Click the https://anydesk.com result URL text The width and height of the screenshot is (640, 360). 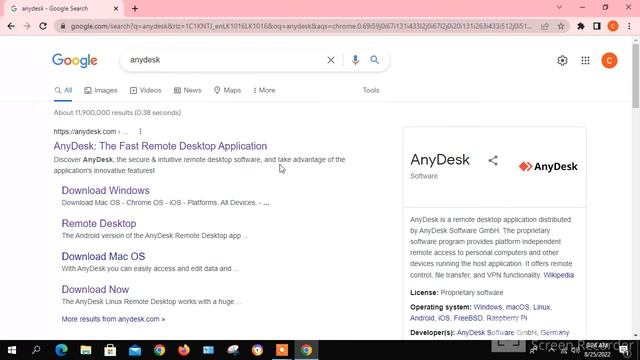coord(85,131)
